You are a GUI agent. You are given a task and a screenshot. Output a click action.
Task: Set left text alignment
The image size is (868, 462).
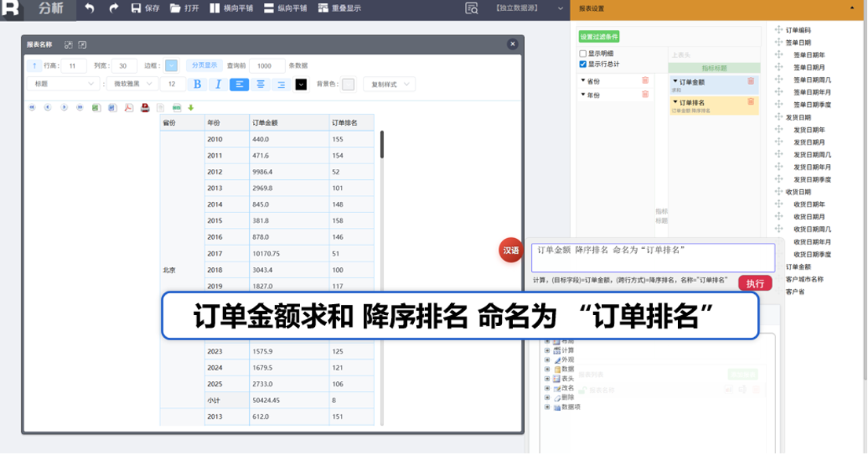click(239, 84)
